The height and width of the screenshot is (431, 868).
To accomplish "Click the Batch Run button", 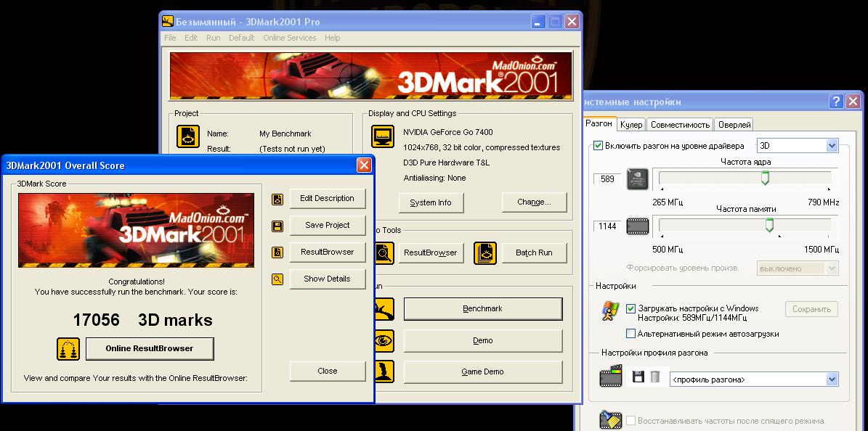I will (534, 253).
